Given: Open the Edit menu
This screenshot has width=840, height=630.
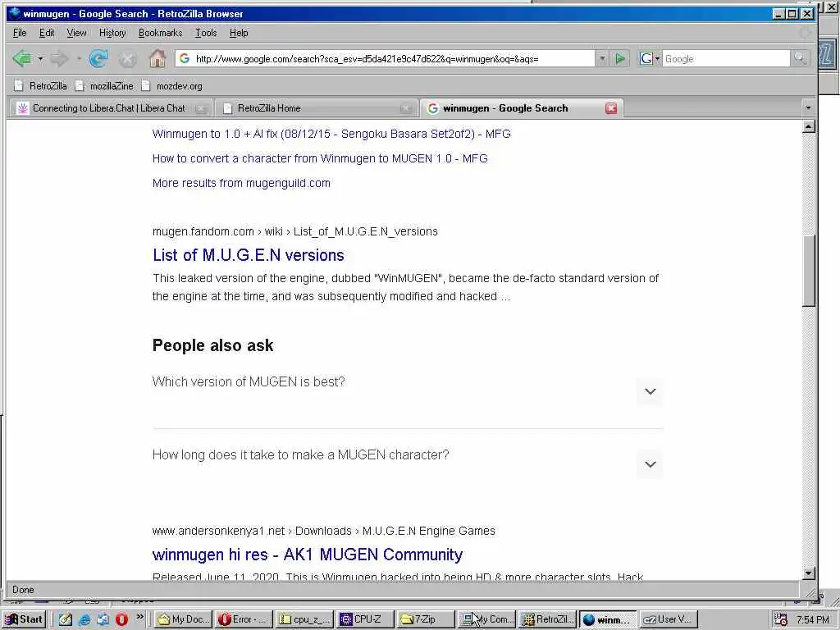Looking at the screenshot, I should pos(47,33).
